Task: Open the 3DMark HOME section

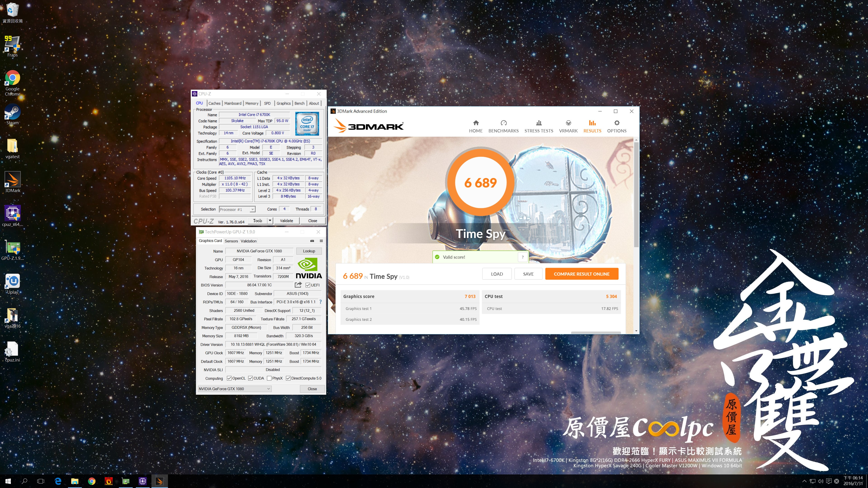Action: 475,126
